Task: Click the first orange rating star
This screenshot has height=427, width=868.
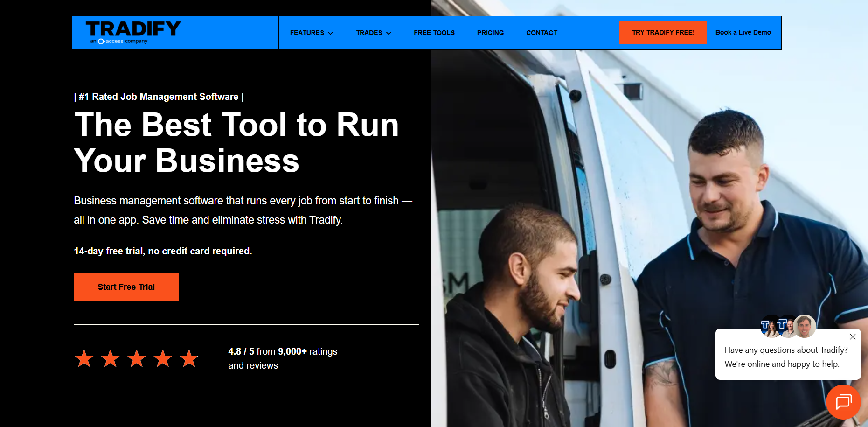Action: pyautogui.click(x=84, y=358)
